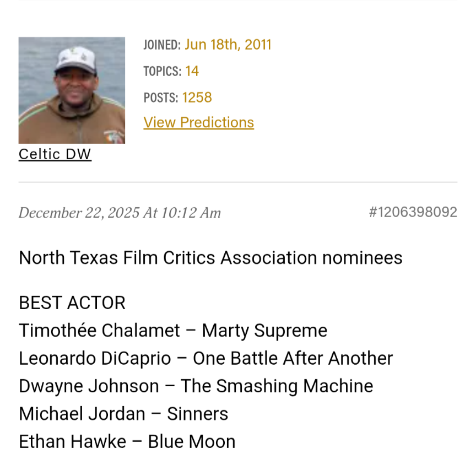Click the divider line below the user info

click(x=238, y=182)
